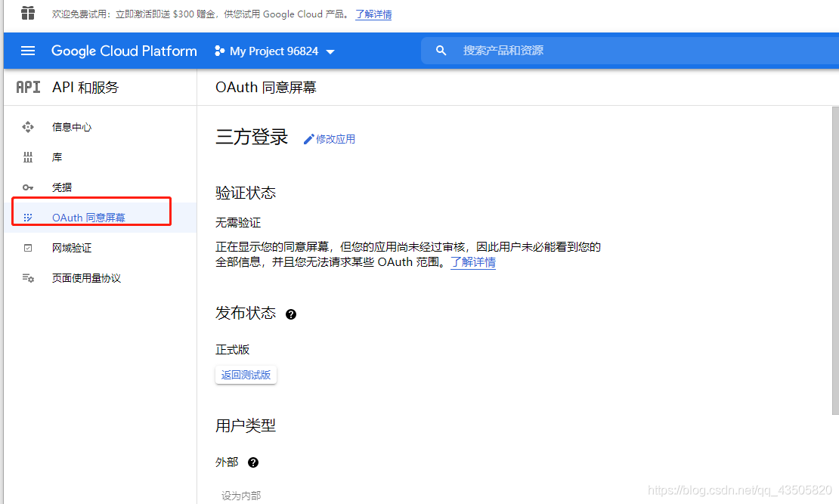This screenshot has width=839, height=504.
Task: Open 库 in the sidebar
Action: [x=57, y=157]
